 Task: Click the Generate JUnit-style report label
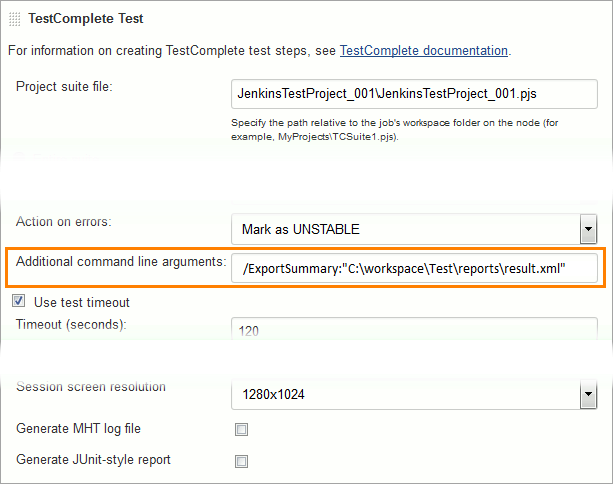93,459
